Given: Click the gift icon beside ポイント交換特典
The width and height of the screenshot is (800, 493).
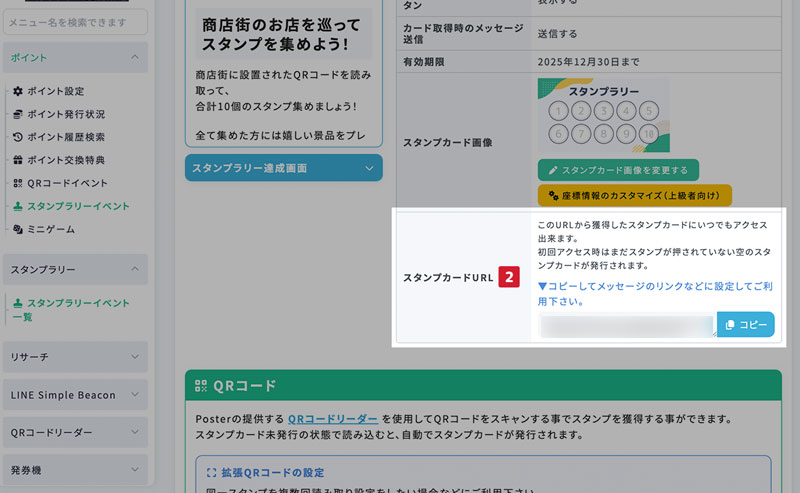Looking at the screenshot, I should [x=18, y=160].
